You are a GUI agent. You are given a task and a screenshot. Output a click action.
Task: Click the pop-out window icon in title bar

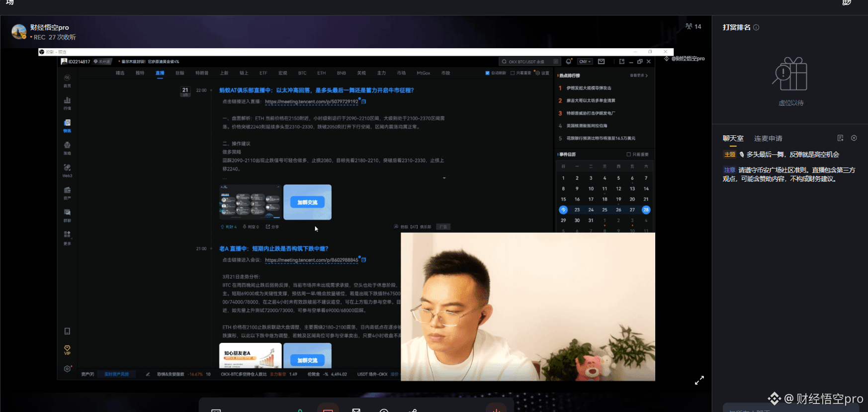pos(622,62)
